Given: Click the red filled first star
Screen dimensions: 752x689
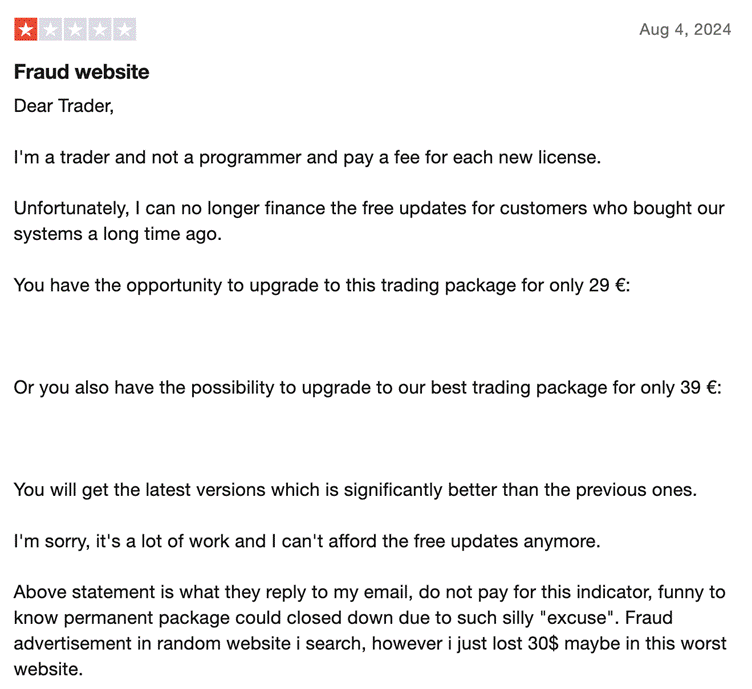Looking at the screenshot, I should tap(26, 30).
